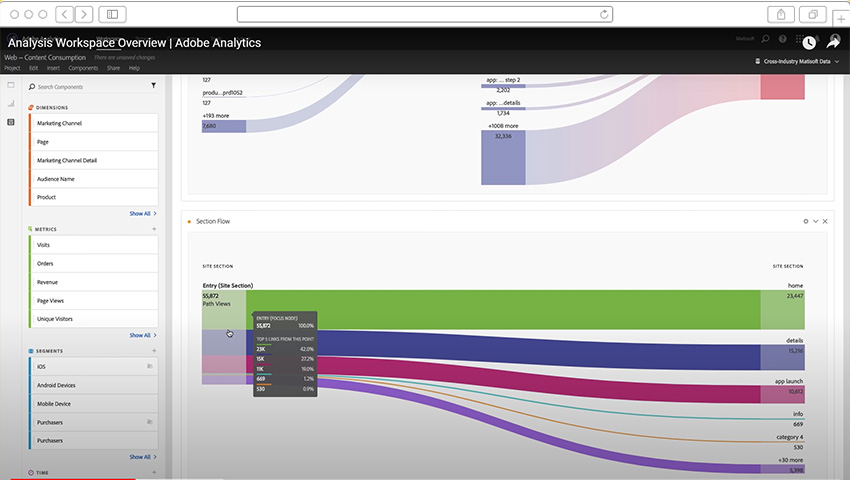Click the Search Components field
This screenshot has height=480, width=850.
(x=89, y=86)
